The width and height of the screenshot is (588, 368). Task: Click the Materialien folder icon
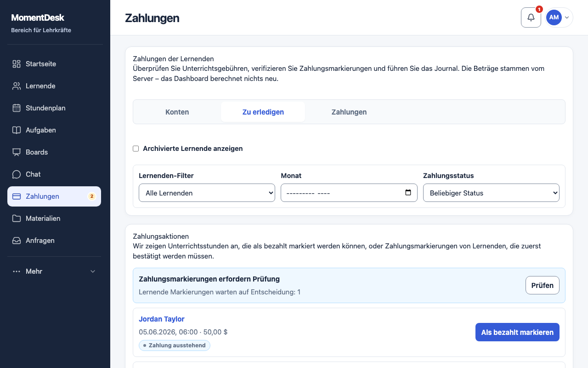tap(17, 218)
